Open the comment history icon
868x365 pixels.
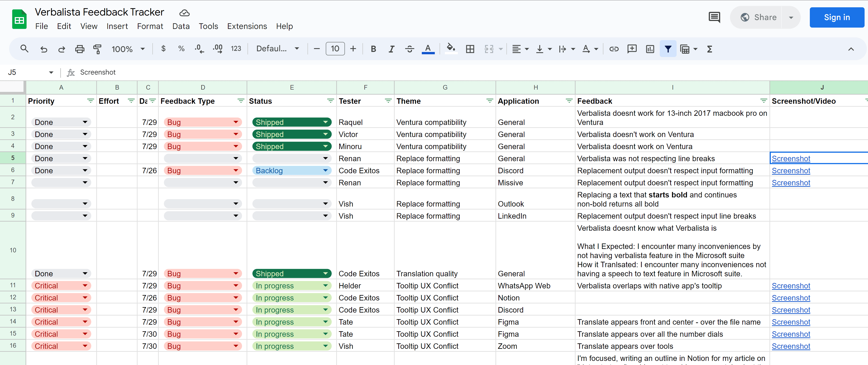[x=714, y=17]
